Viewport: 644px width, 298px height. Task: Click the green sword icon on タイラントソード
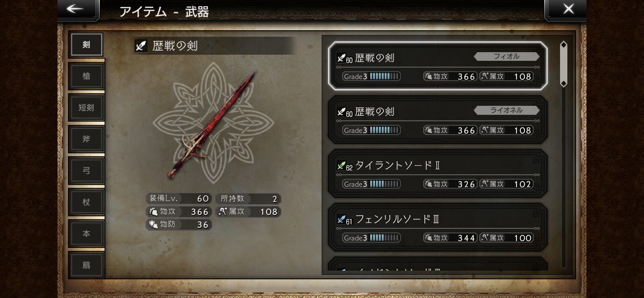(x=341, y=166)
